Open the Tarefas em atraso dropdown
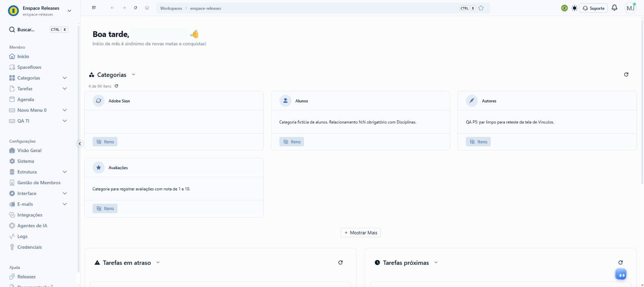This screenshot has height=287, width=644. coord(158,262)
